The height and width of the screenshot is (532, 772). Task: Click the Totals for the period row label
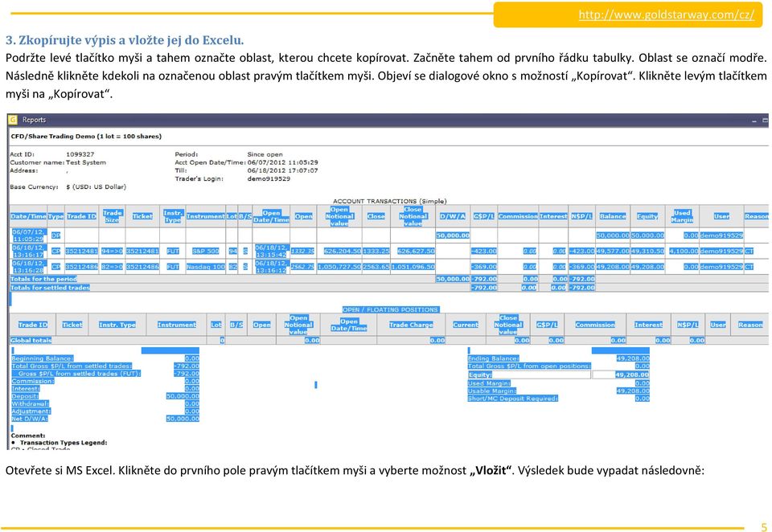[43, 279]
